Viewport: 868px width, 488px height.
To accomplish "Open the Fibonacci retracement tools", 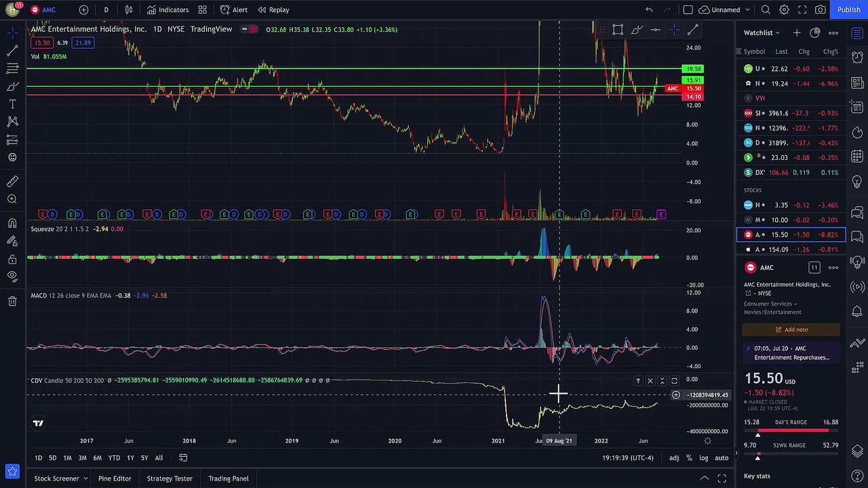I will pyautogui.click(x=12, y=68).
